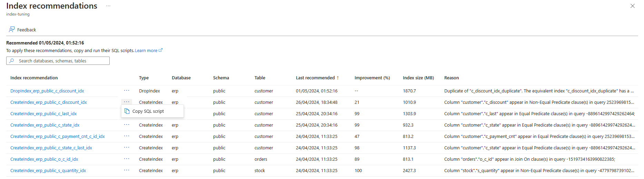Open ellipsis menu for c_payment_cnt_c_id_idx row

(x=127, y=136)
